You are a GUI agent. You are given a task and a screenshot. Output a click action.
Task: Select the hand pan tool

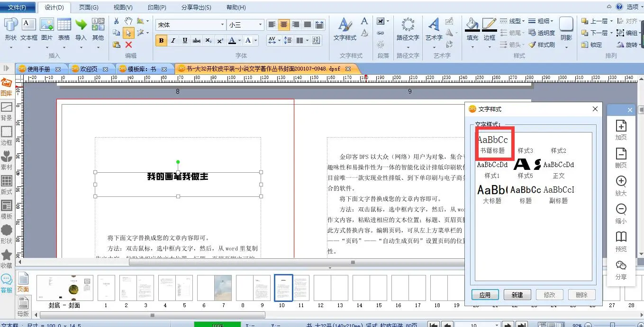point(128,21)
